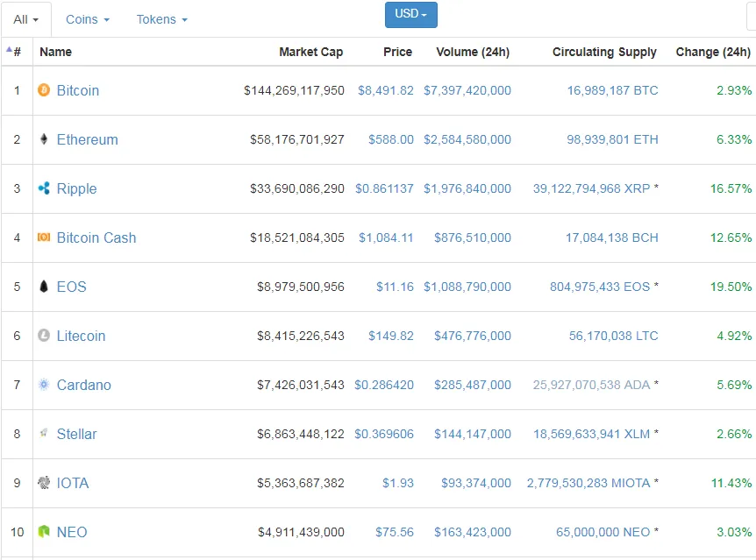Screen dimensions: 756x560
Task: Click the blue Ripple logo icon
Action: pyautogui.click(x=44, y=188)
